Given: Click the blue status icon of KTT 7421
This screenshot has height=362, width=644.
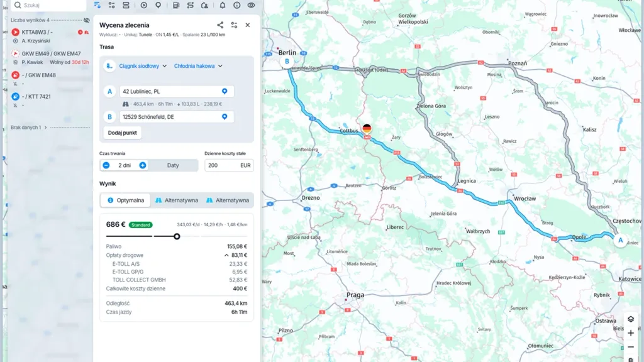Looking at the screenshot, I should [15, 96].
